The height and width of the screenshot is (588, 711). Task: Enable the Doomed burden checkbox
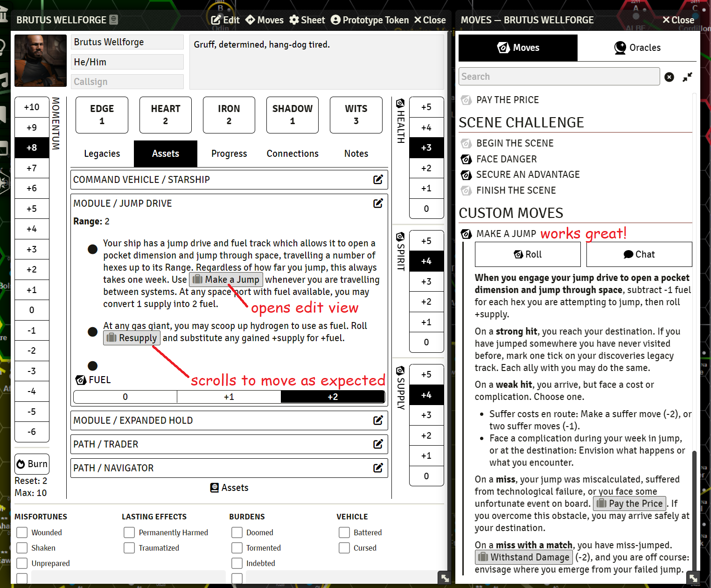click(237, 532)
